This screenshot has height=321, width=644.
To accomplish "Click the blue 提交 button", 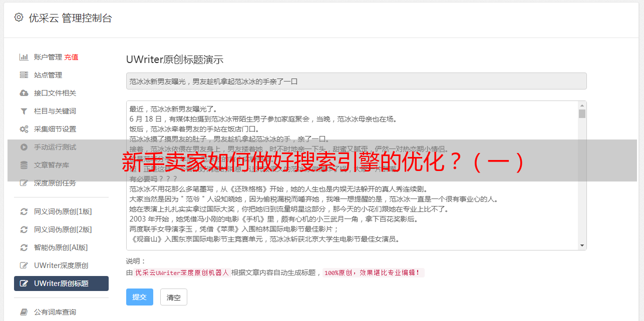I will [140, 297].
